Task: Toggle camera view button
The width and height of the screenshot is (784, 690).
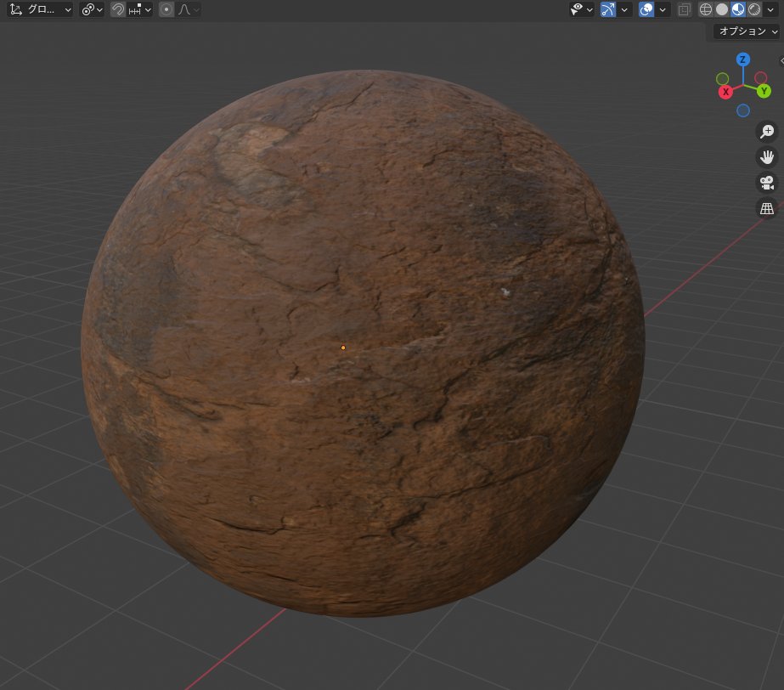Action: [x=767, y=183]
